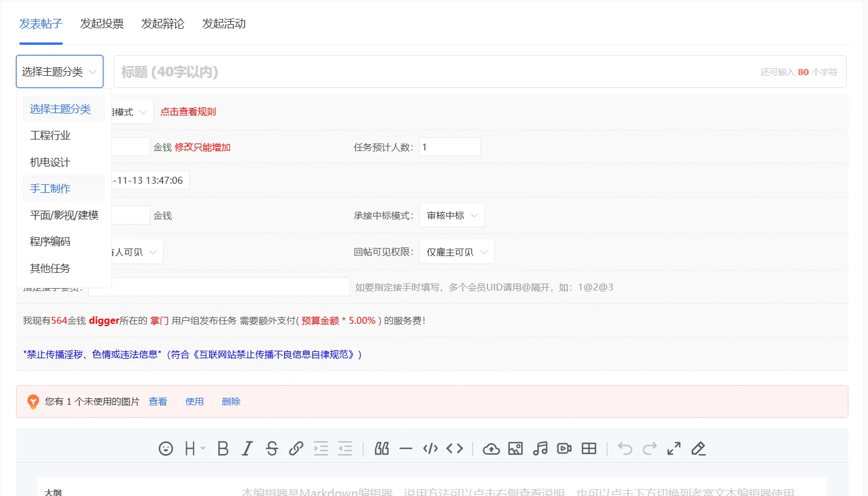Click 删除 to remove the unused image

231,402
